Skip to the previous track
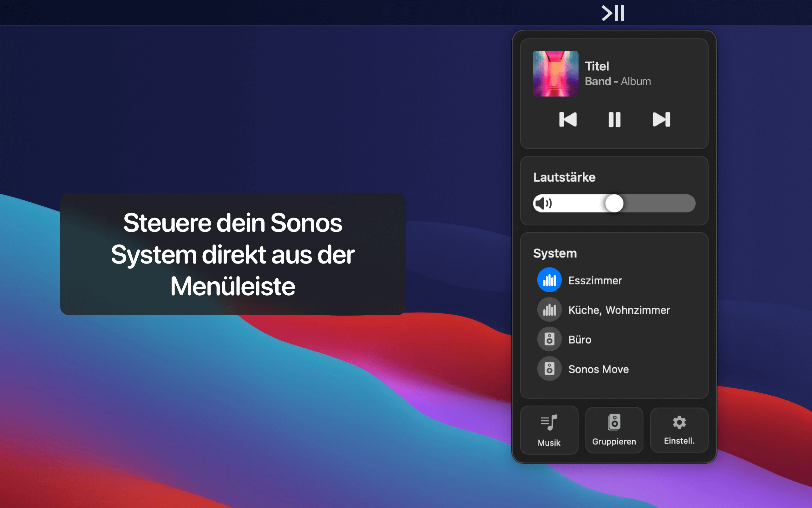 [x=568, y=119]
